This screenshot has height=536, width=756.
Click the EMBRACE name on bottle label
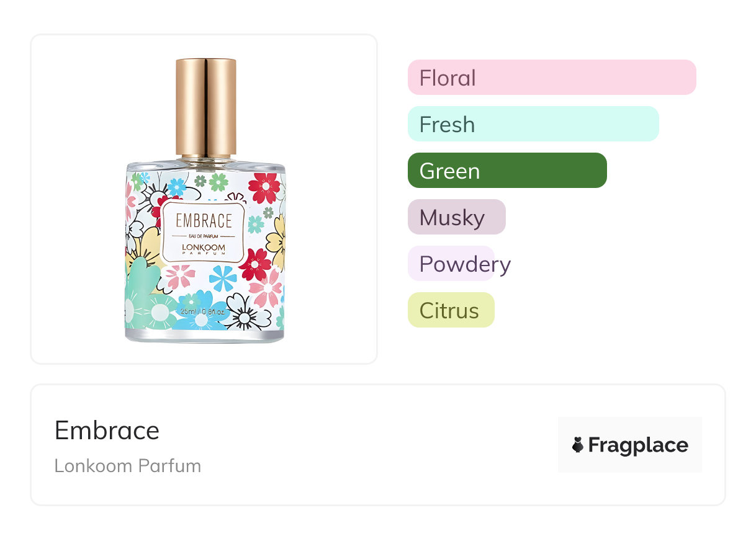(x=204, y=221)
